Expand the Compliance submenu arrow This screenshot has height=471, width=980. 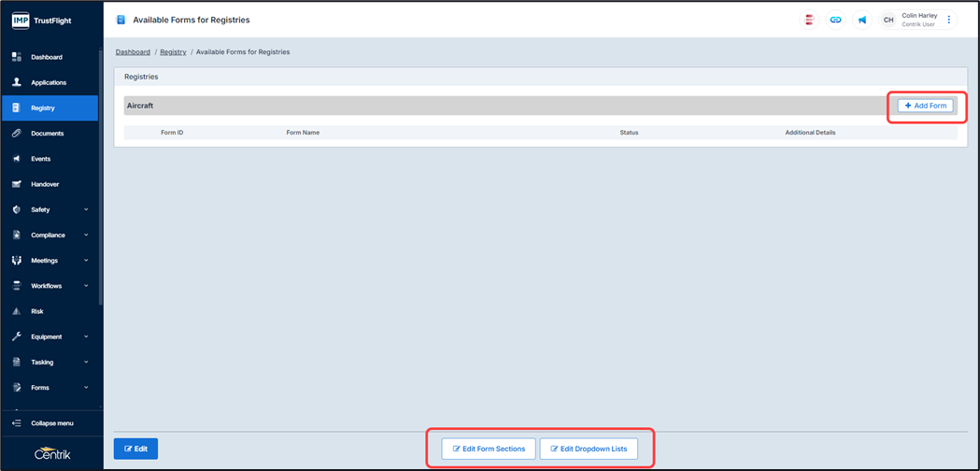point(86,235)
